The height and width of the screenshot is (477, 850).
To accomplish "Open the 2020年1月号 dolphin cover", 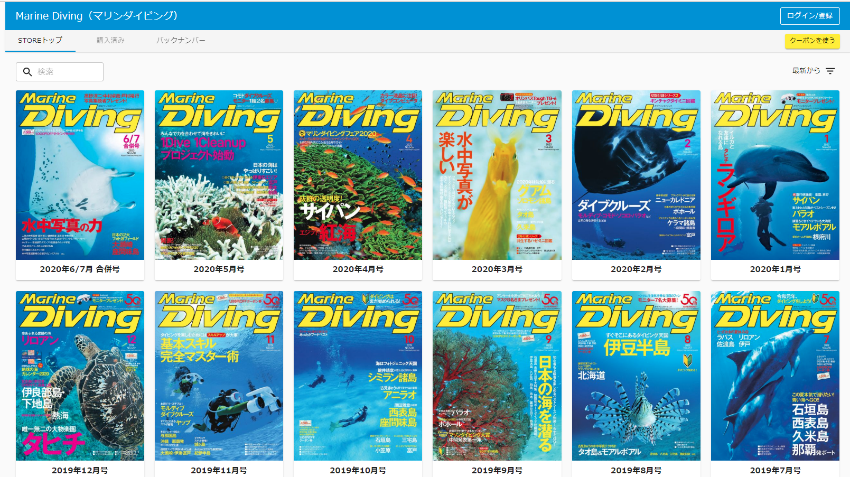I will (775, 175).
